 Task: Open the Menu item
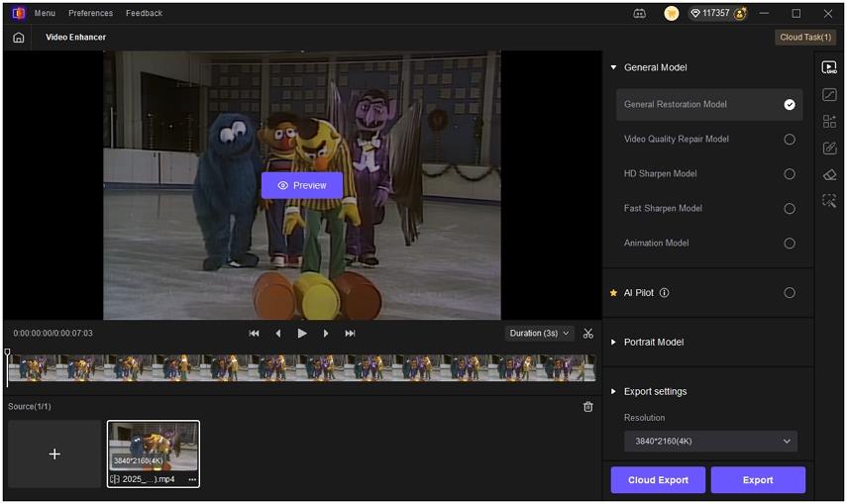pos(45,13)
